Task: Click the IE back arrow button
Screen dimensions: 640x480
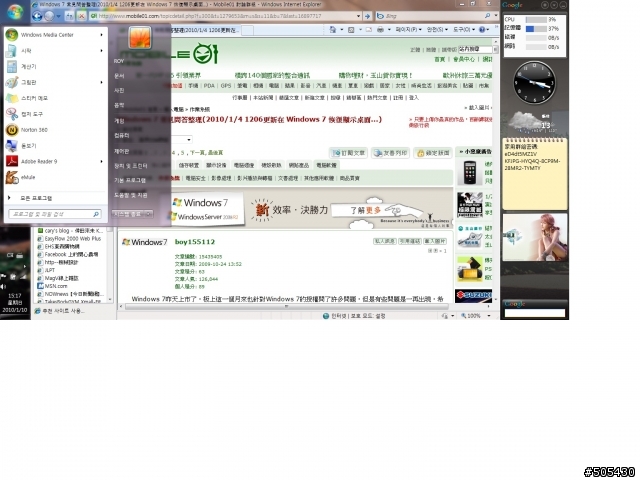Action: [x=37, y=16]
